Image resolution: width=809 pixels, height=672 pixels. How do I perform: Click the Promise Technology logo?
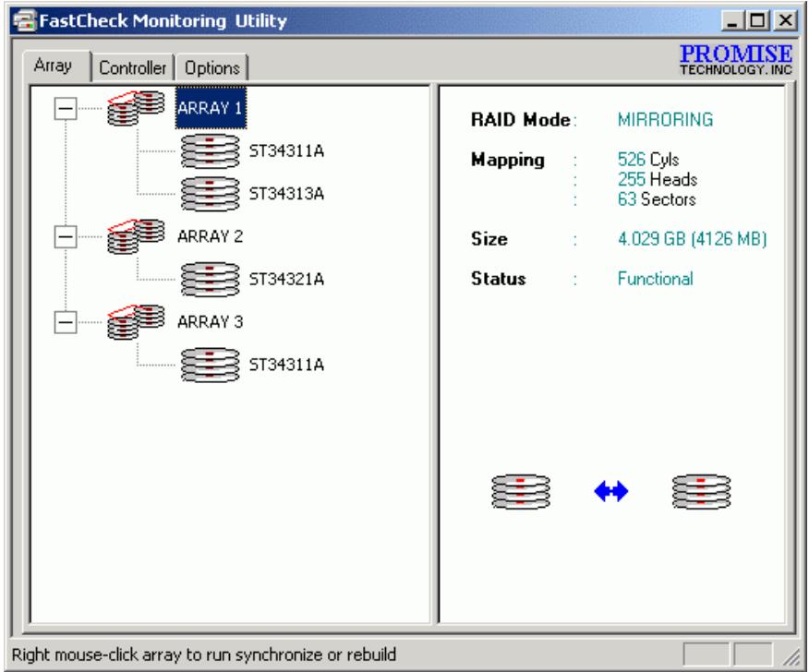736,60
